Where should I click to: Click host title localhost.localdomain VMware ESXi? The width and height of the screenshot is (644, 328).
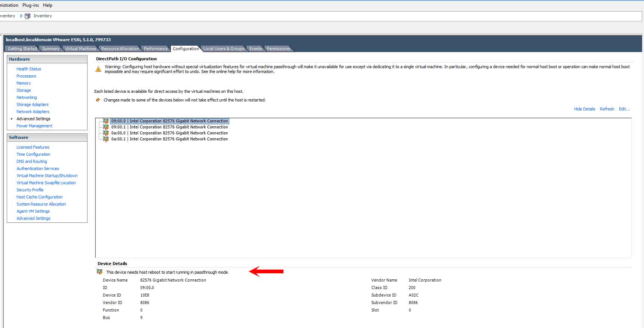click(x=58, y=40)
